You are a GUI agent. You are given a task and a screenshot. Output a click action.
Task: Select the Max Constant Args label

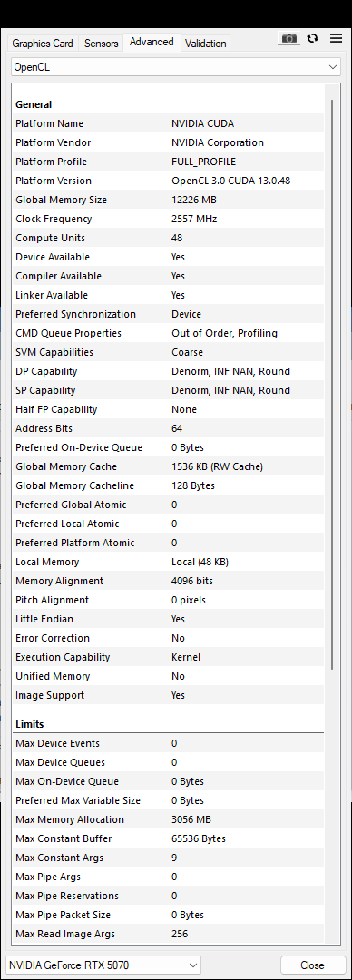59,858
